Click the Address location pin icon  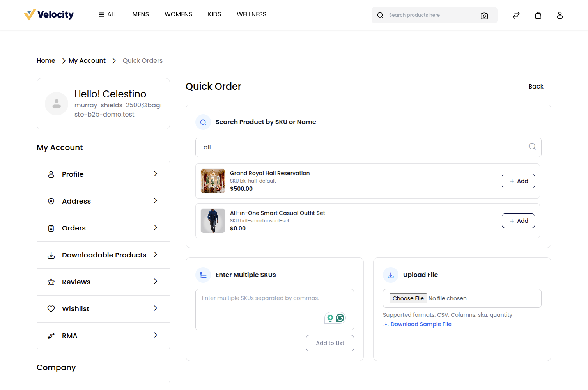[x=51, y=201]
